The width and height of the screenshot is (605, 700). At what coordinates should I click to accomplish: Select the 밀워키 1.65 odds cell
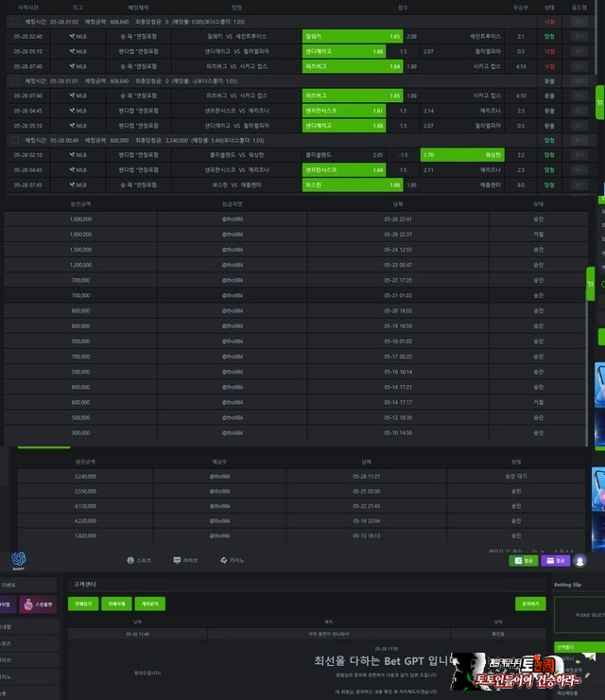click(x=353, y=36)
